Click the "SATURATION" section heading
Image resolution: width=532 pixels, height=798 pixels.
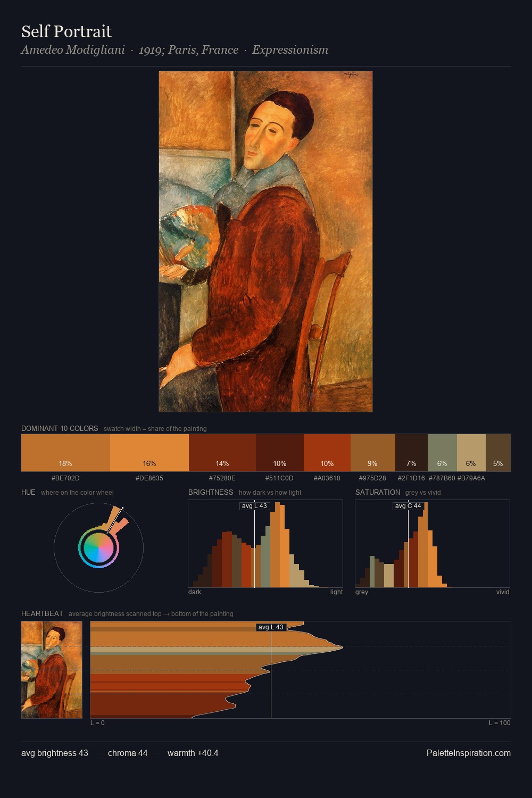coord(378,492)
